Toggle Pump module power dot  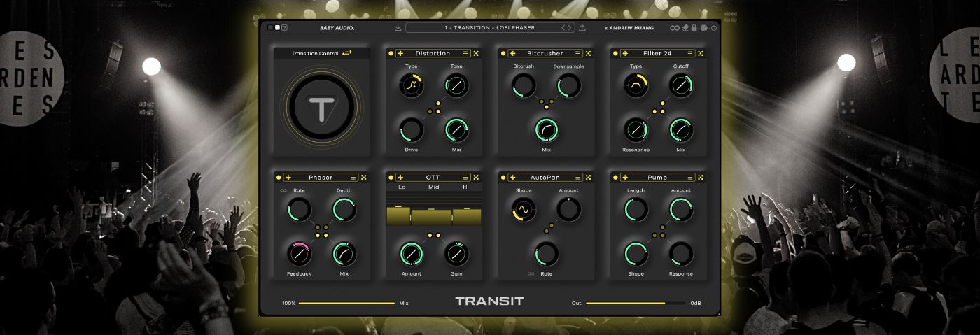[x=615, y=178]
